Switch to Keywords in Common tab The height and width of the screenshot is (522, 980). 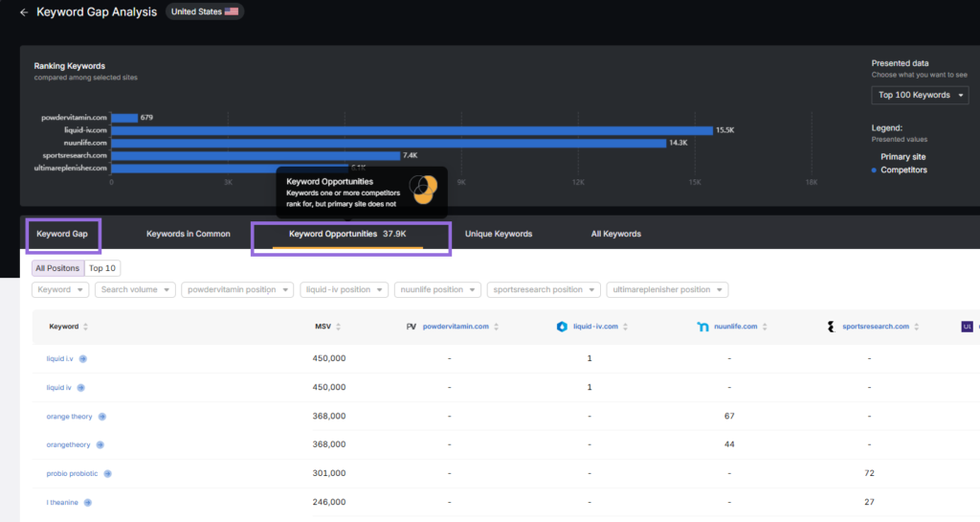click(x=189, y=234)
